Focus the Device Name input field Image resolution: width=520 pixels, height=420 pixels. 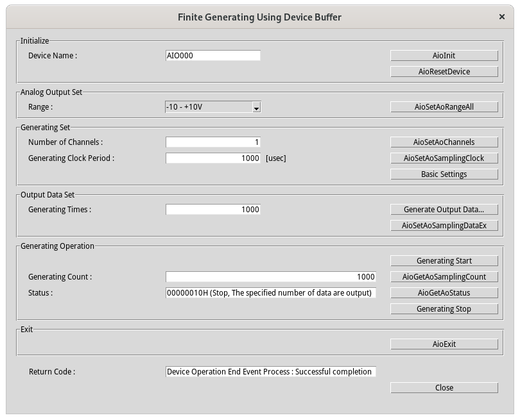213,56
